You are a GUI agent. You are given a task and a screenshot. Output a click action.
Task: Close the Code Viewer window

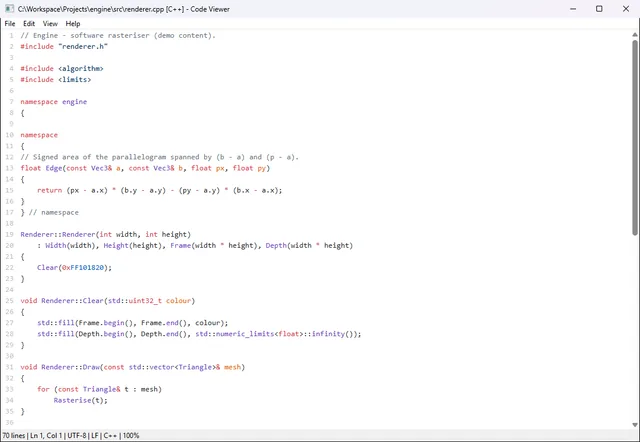coord(626,9)
